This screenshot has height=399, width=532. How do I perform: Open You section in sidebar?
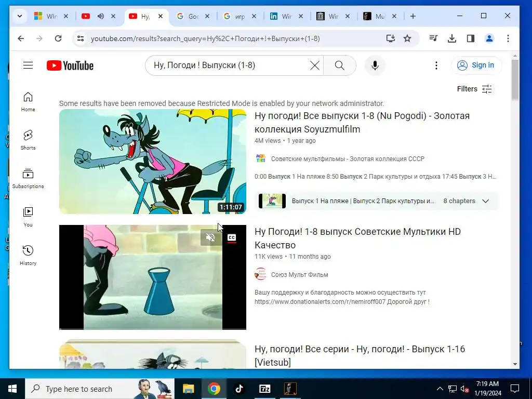pyautogui.click(x=28, y=217)
